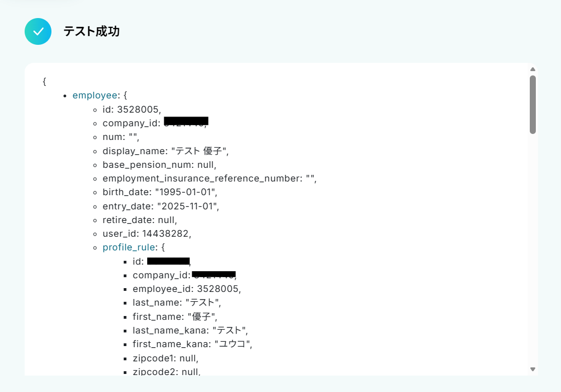This screenshot has width=561, height=392.
Task: Click the redacted company_id value under employee
Action: click(186, 121)
